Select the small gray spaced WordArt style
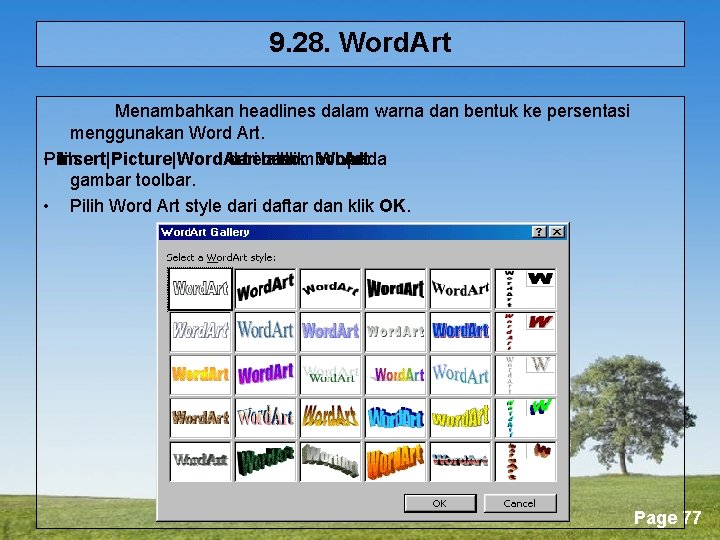 [x=396, y=332]
